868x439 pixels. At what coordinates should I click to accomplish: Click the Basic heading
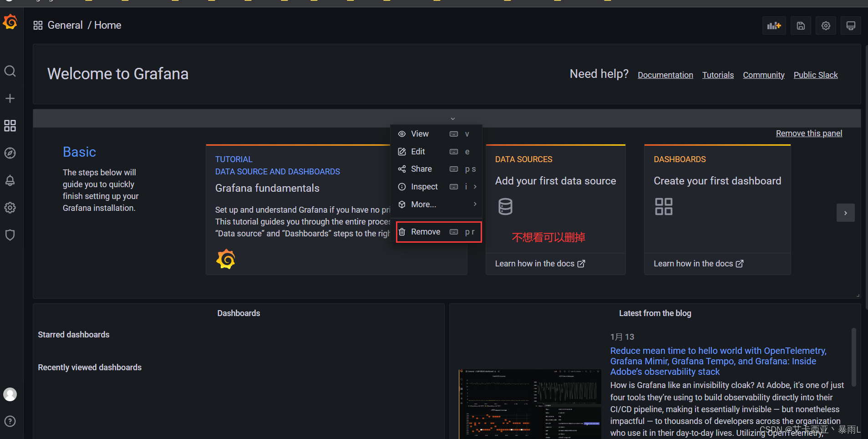tap(79, 152)
